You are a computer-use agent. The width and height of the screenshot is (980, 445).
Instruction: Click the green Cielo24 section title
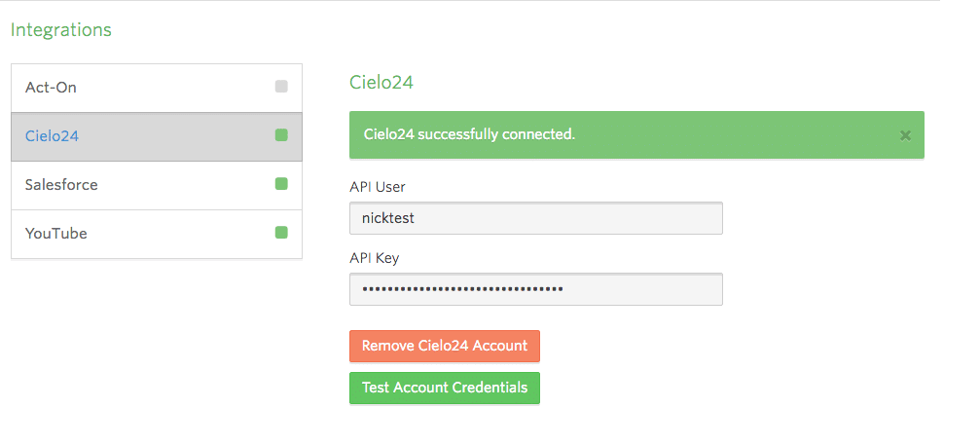381,83
